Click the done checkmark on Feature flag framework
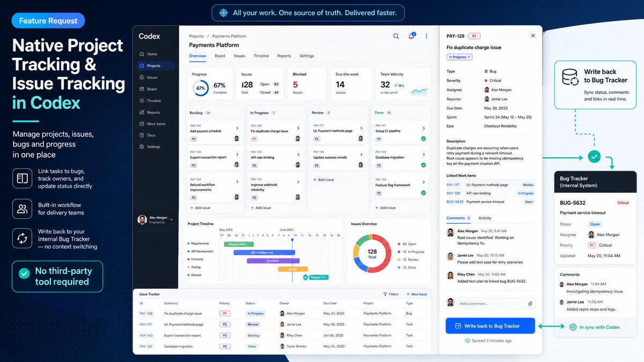This screenshot has height=362, width=644. [x=423, y=193]
